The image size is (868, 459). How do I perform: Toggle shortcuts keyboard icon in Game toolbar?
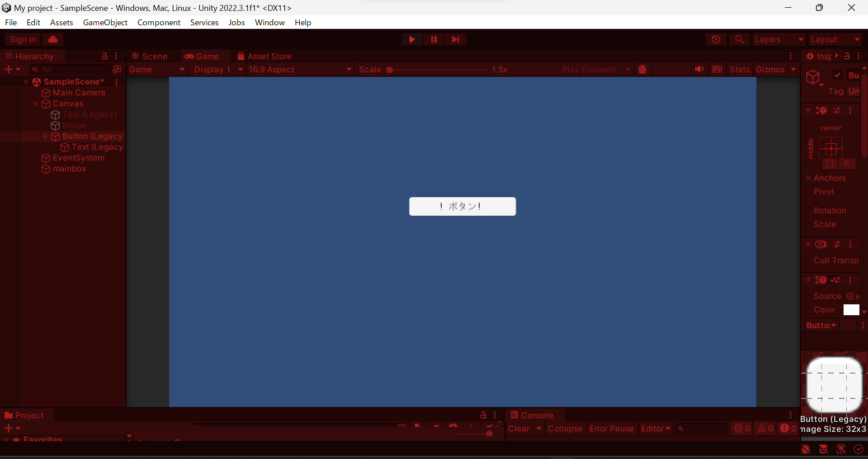click(717, 69)
